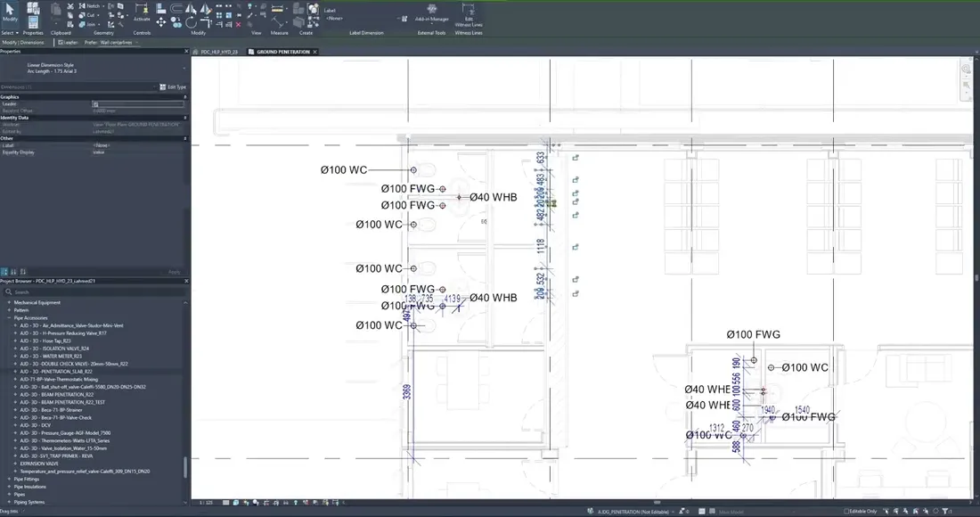Select AJD - 3D - DCV tree item

pyautogui.click(x=35, y=426)
